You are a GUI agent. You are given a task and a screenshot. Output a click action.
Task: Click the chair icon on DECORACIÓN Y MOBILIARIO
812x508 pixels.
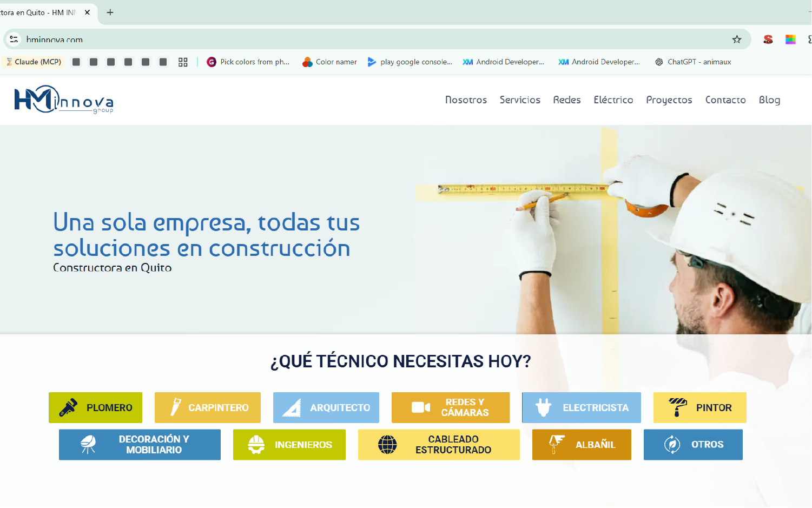[88, 445]
